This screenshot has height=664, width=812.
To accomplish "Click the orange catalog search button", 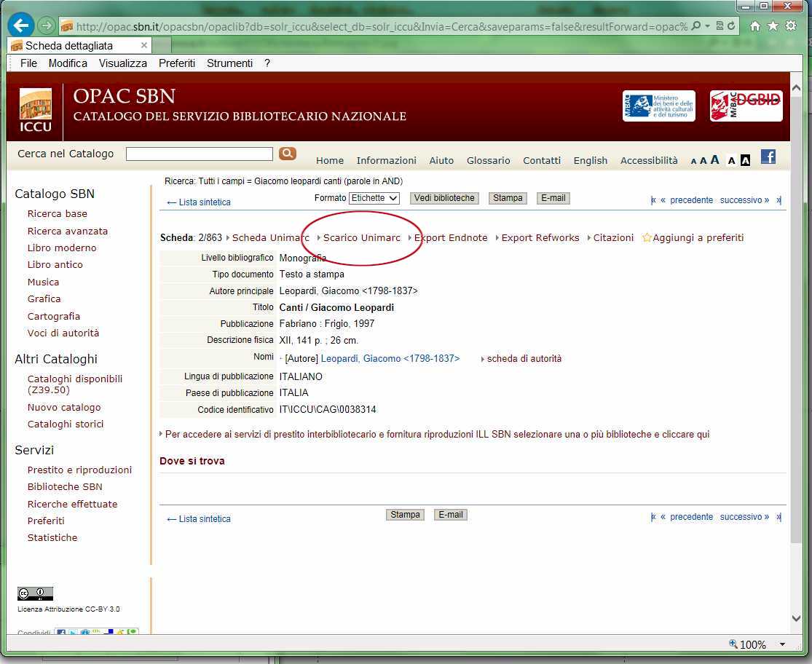I will 288,153.
